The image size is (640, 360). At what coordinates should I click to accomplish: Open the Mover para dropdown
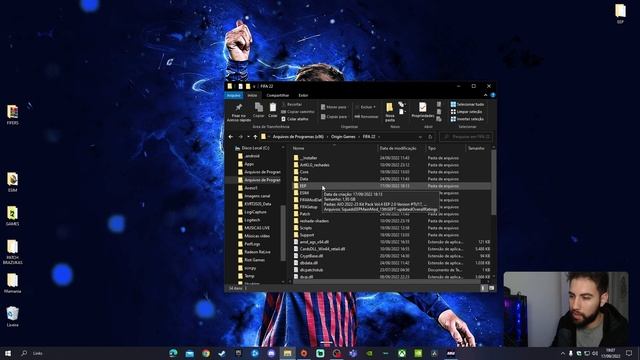tap(334, 107)
